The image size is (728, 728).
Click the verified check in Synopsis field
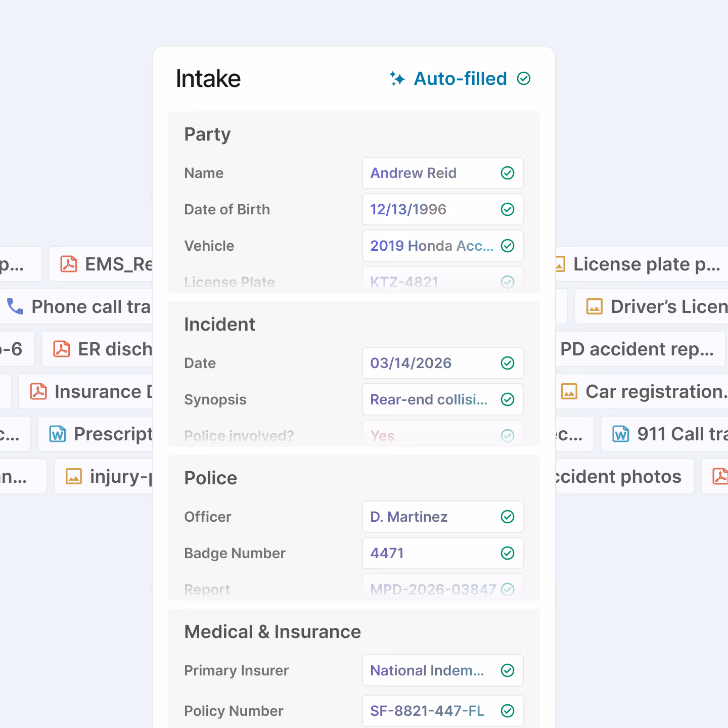click(508, 399)
